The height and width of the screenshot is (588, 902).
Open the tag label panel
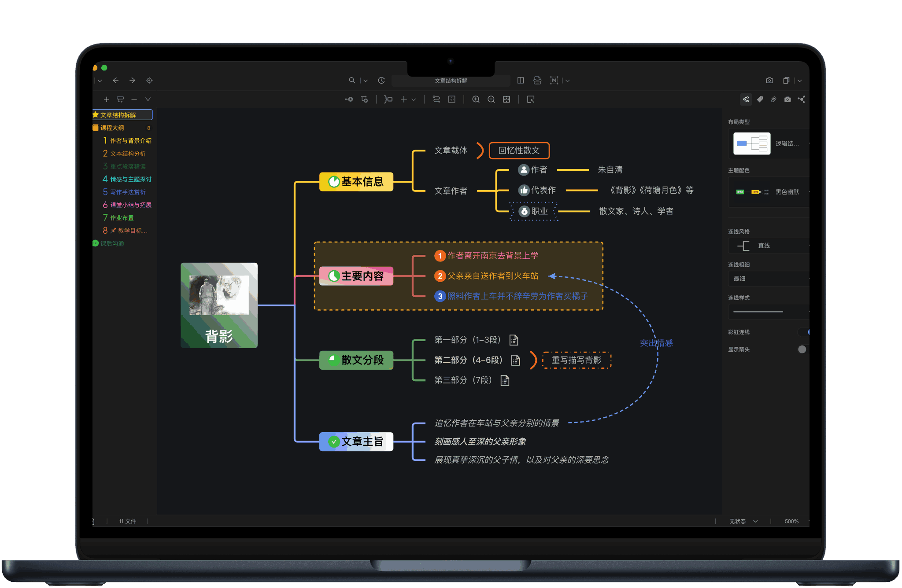tap(760, 99)
